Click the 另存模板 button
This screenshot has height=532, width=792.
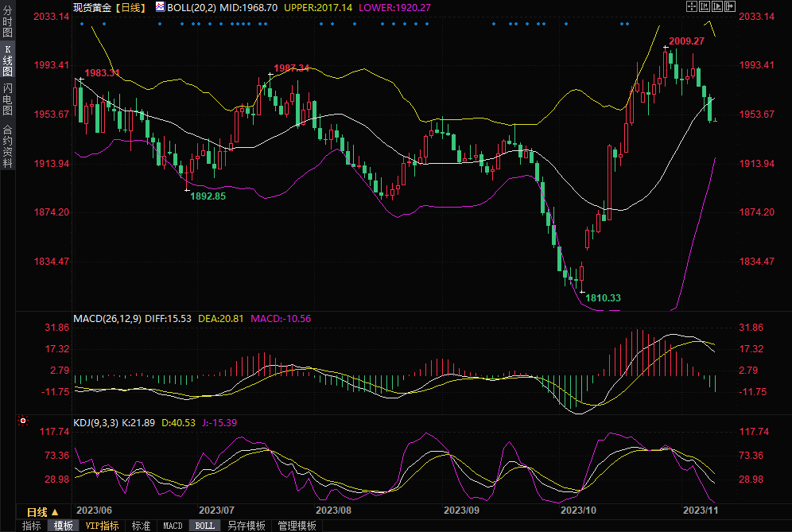pos(246,526)
